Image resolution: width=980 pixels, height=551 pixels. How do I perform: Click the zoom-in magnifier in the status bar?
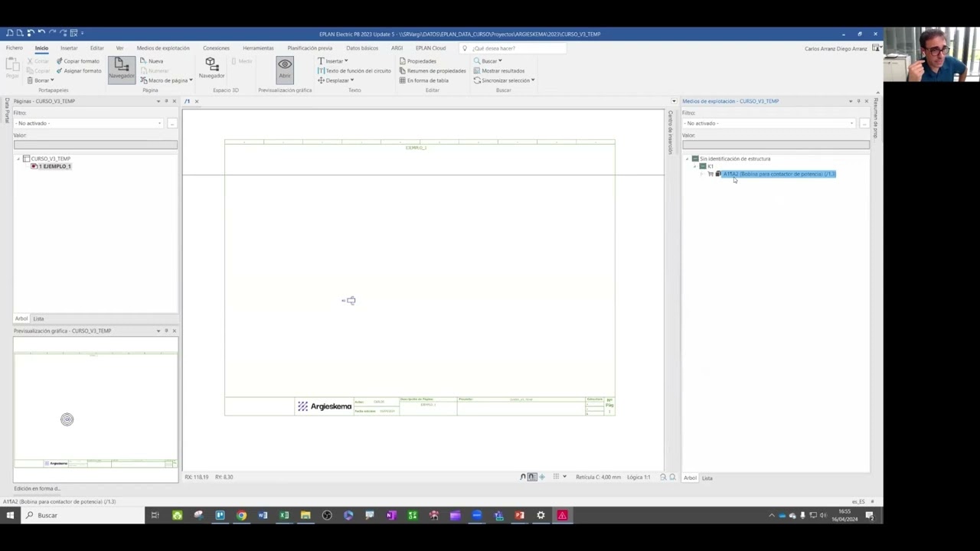pyautogui.click(x=673, y=477)
